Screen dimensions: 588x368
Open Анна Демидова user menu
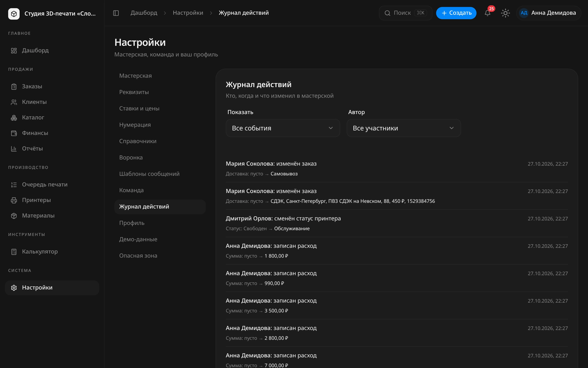coord(548,13)
